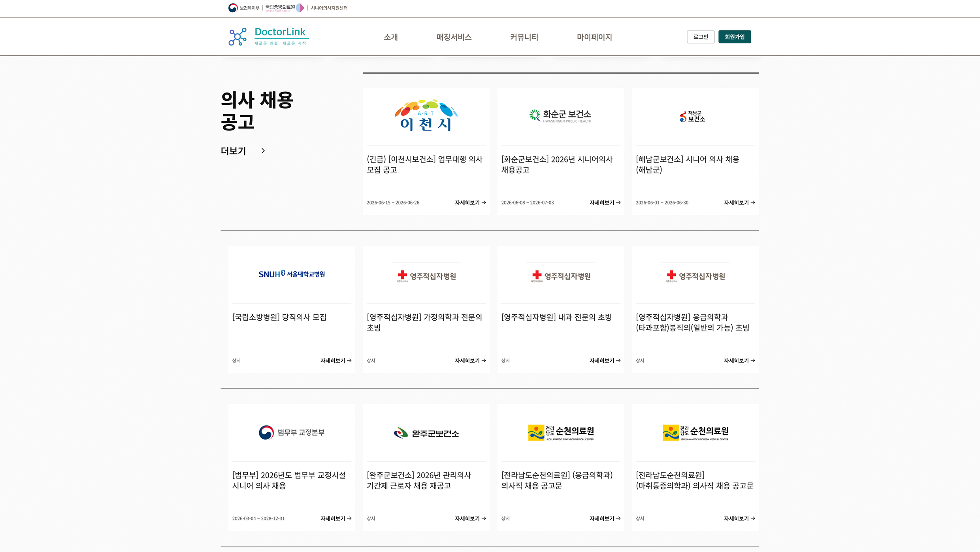Open 영주적십자병원 가정의학과 전문의 초빙 title
This screenshot has height=552, width=980.
pos(424,322)
